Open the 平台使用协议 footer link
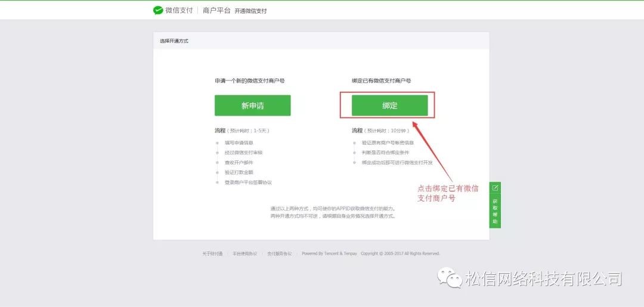Screen dimensions: 644x307 pyautogui.click(x=245, y=253)
